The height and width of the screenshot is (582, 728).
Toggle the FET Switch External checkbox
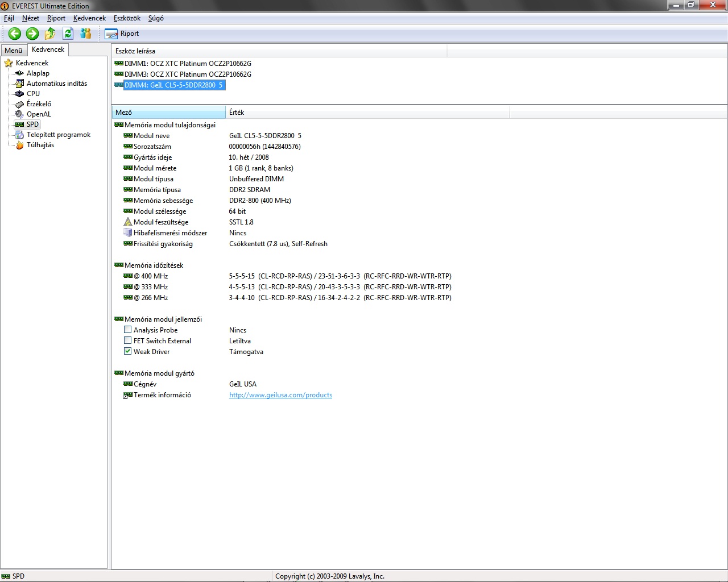[x=127, y=340]
